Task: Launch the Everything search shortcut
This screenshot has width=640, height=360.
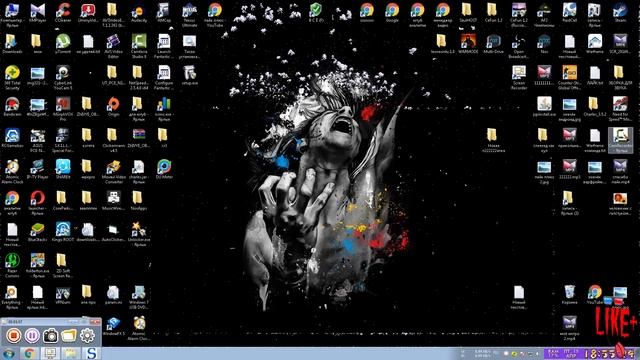Action: [12, 297]
